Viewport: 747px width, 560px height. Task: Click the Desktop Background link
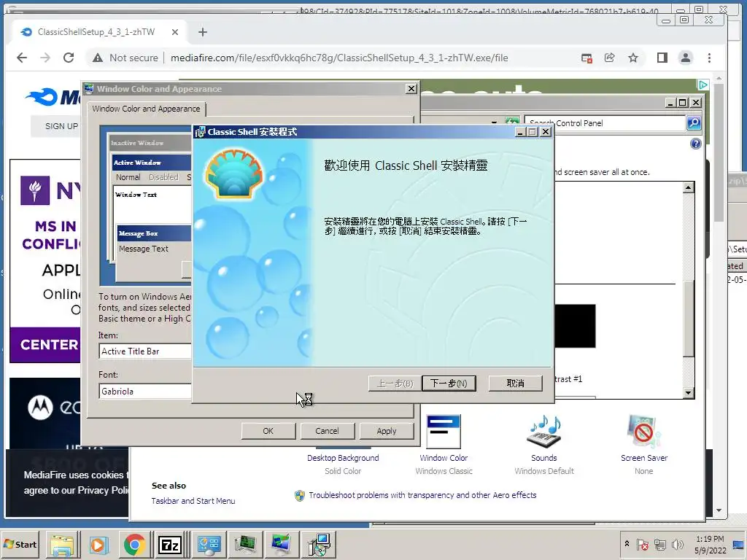pos(343,458)
